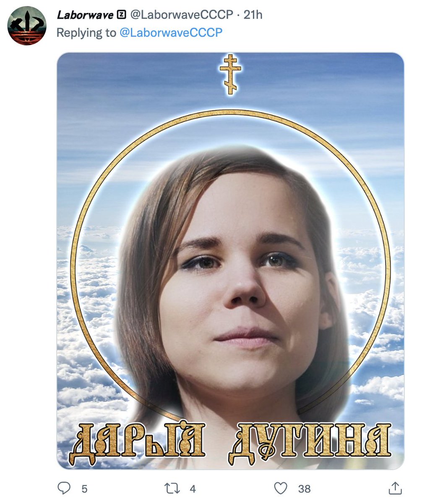Click the reply count showing 5
This screenshot has height=504, width=430.
click(84, 489)
